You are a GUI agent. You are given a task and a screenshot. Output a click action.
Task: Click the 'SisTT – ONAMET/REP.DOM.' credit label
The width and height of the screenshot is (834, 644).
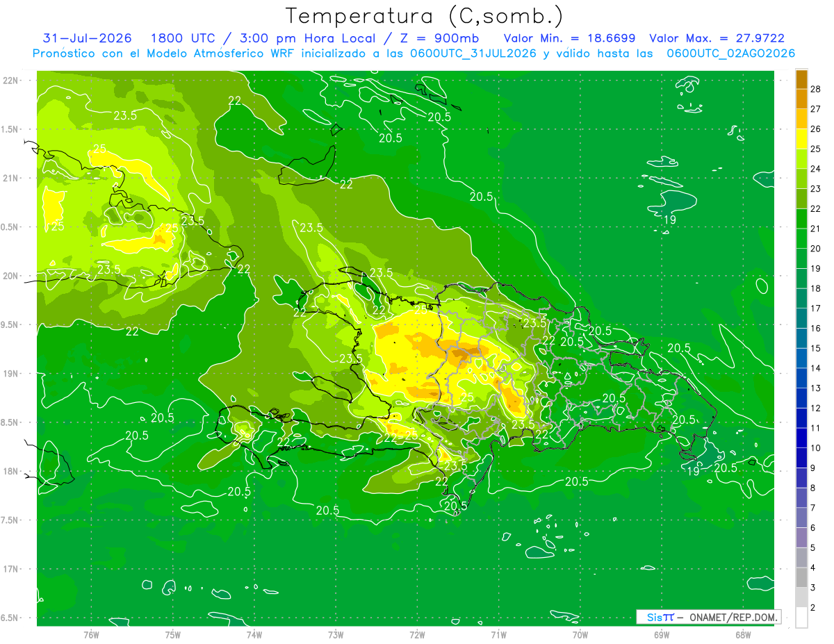point(709,617)
